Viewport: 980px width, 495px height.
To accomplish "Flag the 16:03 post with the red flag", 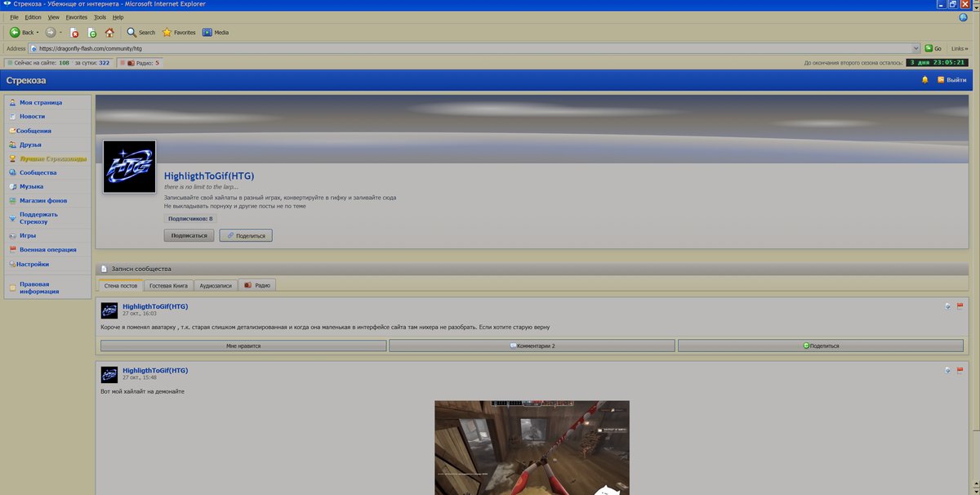I will tap(960, 306).
